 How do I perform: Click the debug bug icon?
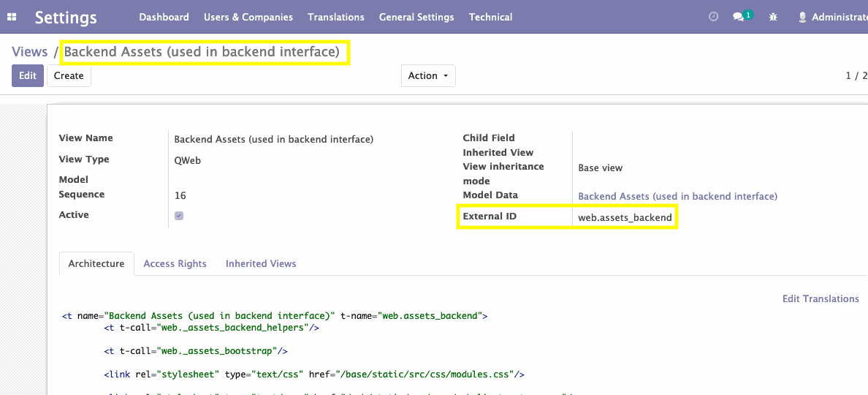[773, 17]
